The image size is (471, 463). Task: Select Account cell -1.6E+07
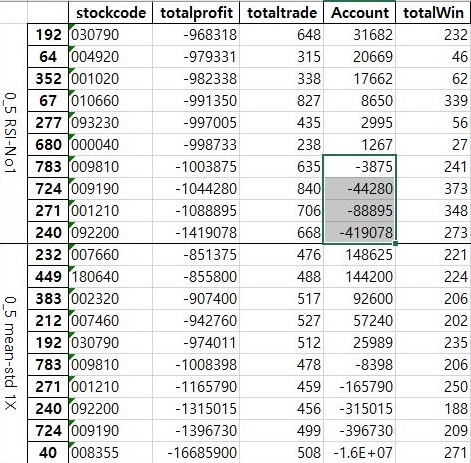[359, 452]
